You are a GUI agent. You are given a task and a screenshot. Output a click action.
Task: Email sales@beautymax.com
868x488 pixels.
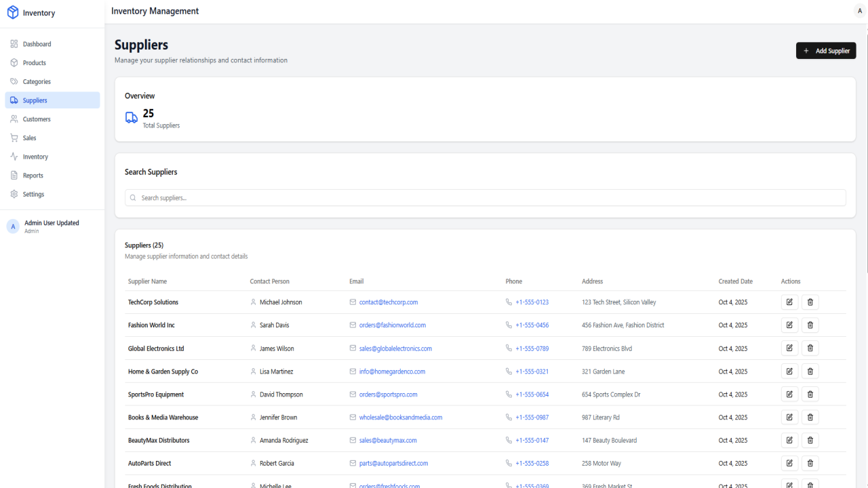388,441
